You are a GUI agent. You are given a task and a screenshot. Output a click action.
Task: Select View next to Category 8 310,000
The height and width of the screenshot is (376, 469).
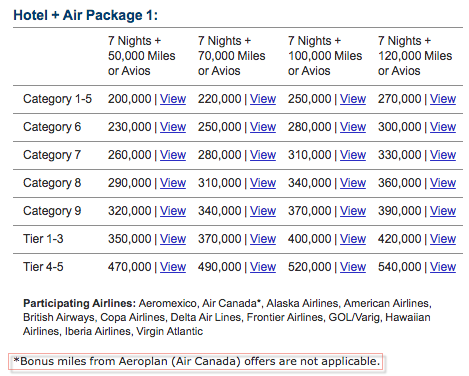click(263, 183)
